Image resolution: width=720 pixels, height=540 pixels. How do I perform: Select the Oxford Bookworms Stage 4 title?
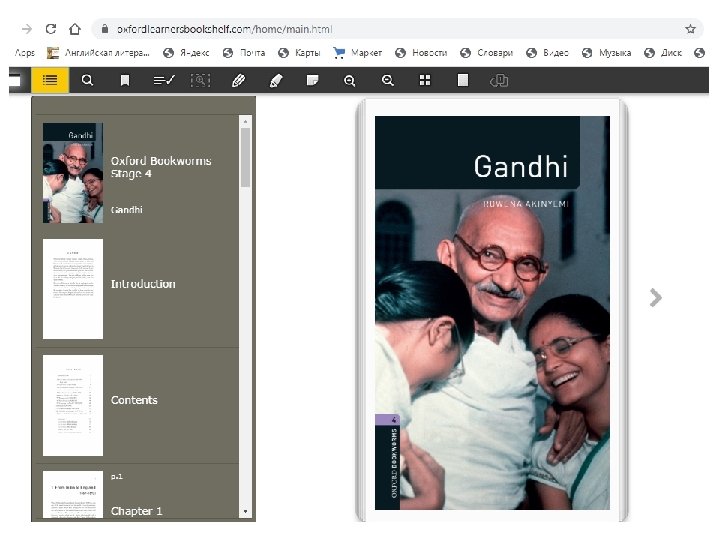(x=161, y=167)
